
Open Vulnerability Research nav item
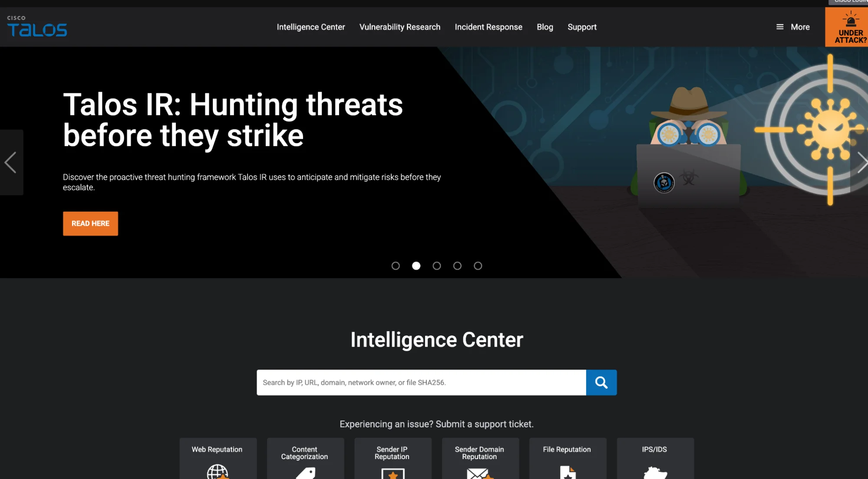(399, 27)
